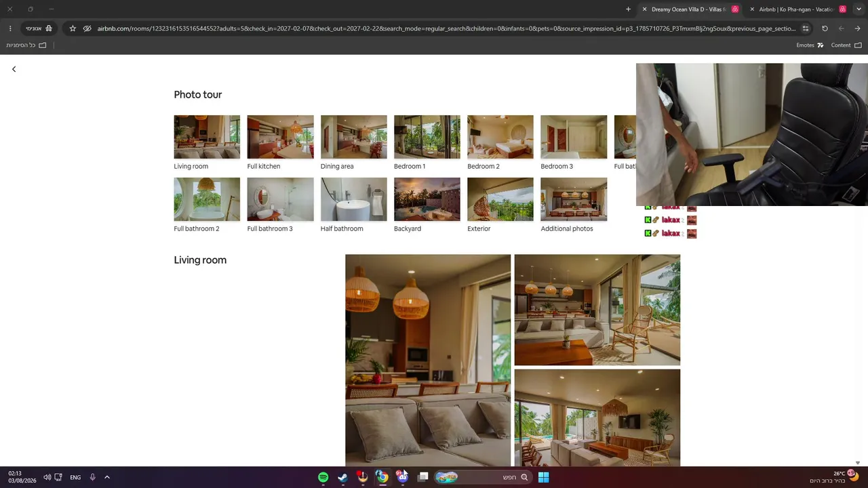
Task: Click the page scroll-down arrow
Action: click(x=858, y=463)
